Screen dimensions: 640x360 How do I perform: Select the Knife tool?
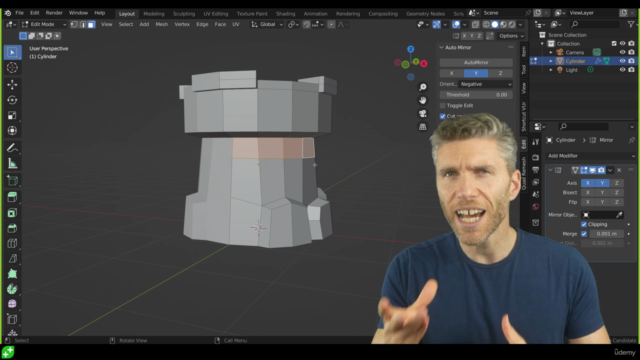point(12,259)
